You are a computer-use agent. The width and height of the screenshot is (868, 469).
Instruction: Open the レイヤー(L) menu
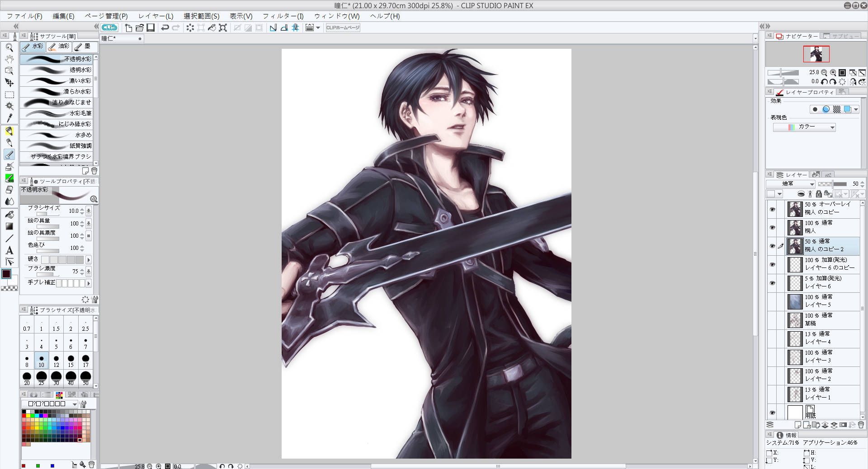156,16
